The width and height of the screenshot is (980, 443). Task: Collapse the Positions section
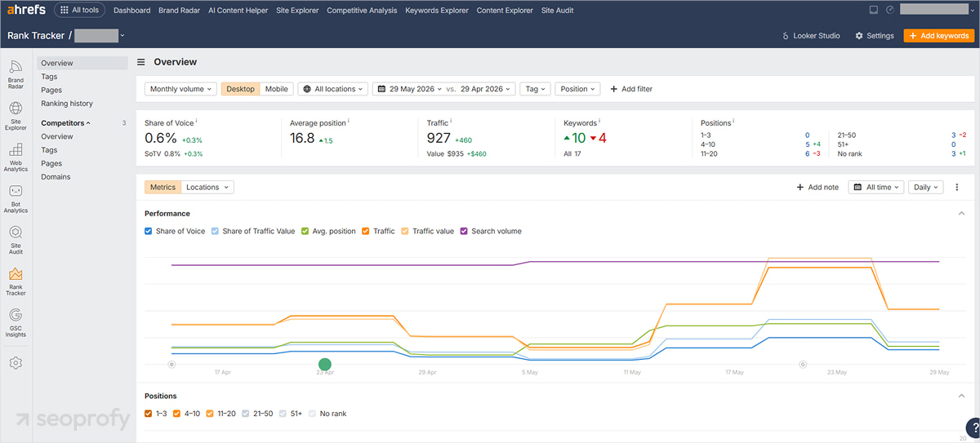[x=961, y=396]
